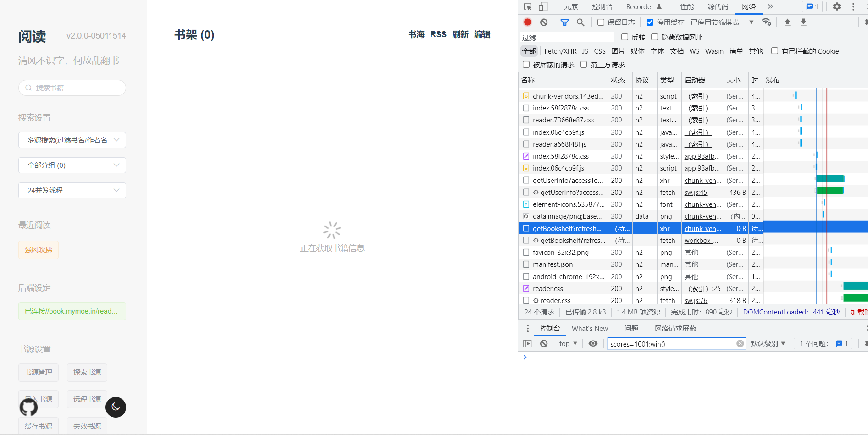Image resolution: width=868 pixels, height=435 pixels.
Task: Click the GitHub icon in the sidebar
Action: 28,407
